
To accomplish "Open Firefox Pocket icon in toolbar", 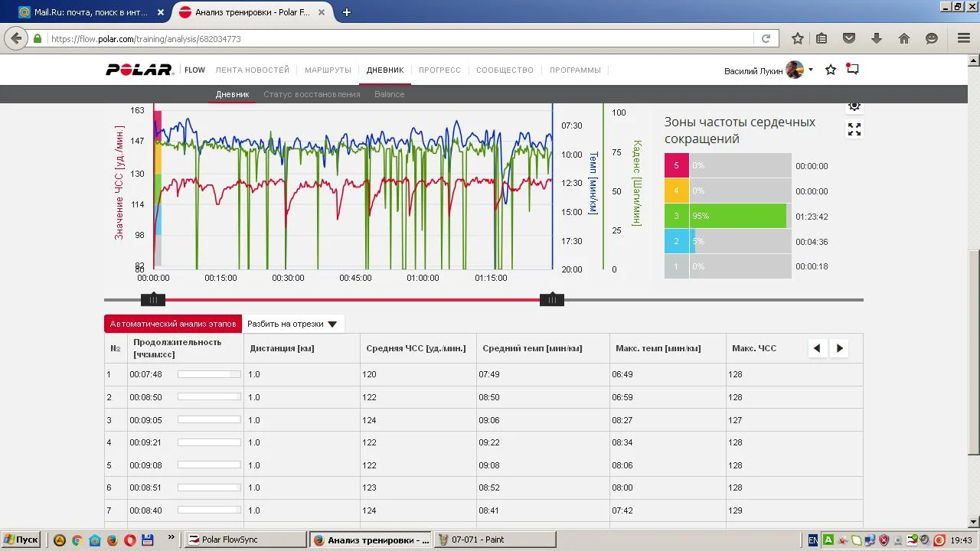I will coord(849,38).
